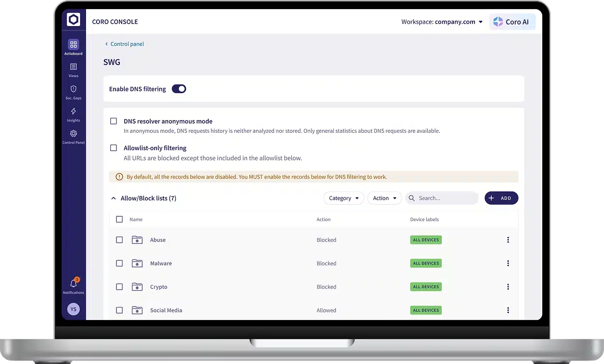The width and height of the screenshot is (604, 364).
Task: Open Notifications bell icon
Action: point(73,284)
